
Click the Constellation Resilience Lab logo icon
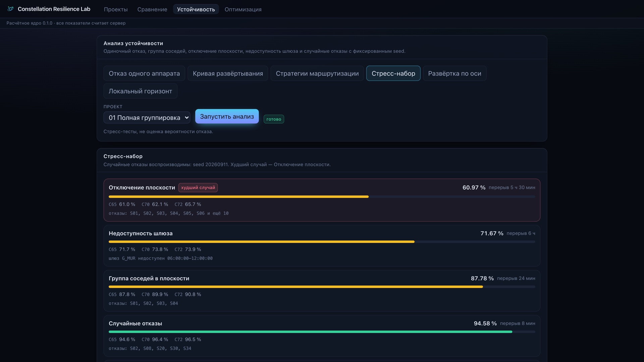10,9
